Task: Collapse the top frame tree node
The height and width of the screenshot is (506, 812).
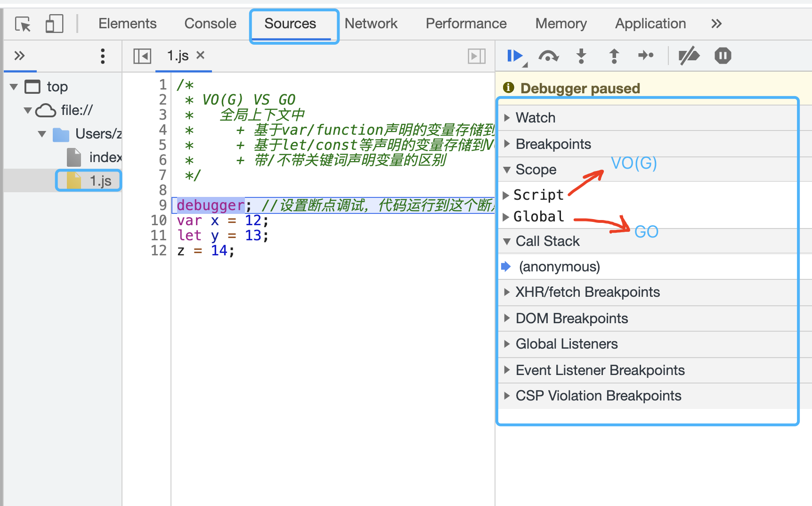Action: pyautogui.click(x=14, y=87)
